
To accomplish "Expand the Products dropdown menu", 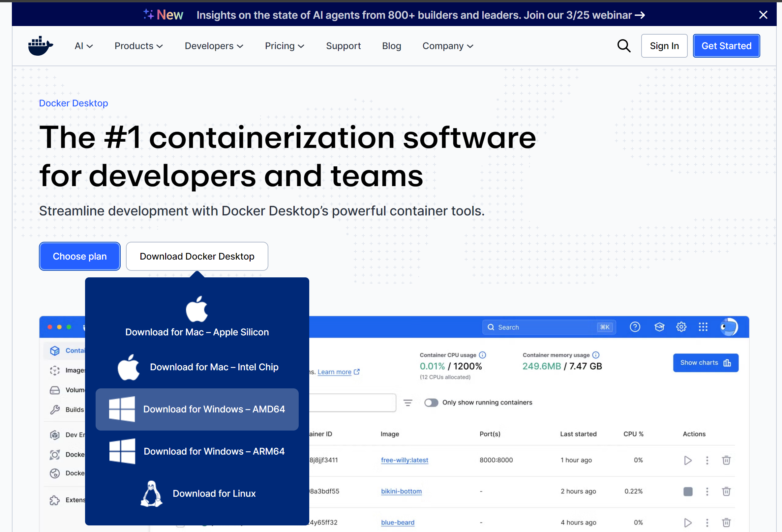I will (139, 46).
